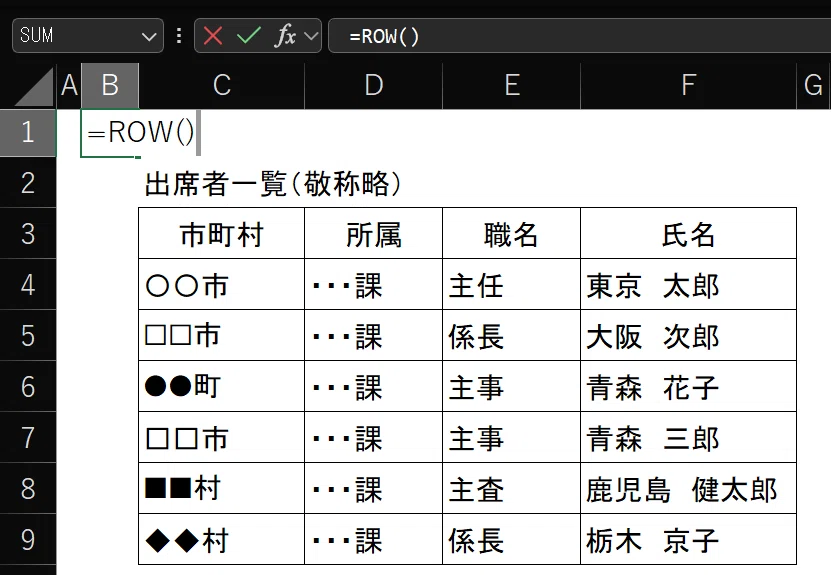
Task: Select the name 東京 太郎
Action: coord(688,285)
